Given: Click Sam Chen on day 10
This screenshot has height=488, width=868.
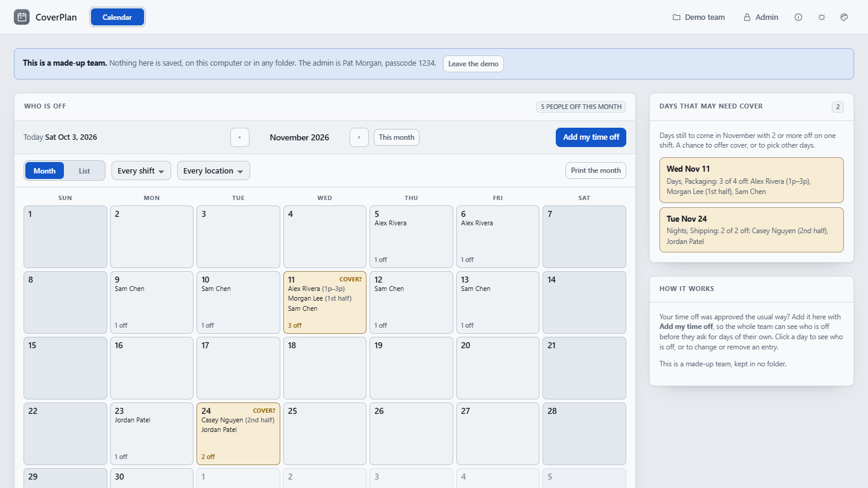Looking at the screenshot, I should 216,289.
